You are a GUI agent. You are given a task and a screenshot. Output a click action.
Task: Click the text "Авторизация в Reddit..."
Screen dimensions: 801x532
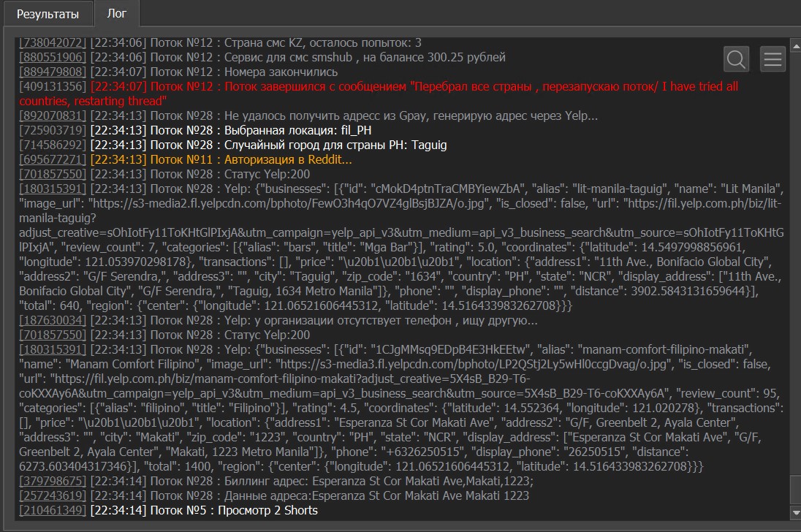(x=288, y=160)
